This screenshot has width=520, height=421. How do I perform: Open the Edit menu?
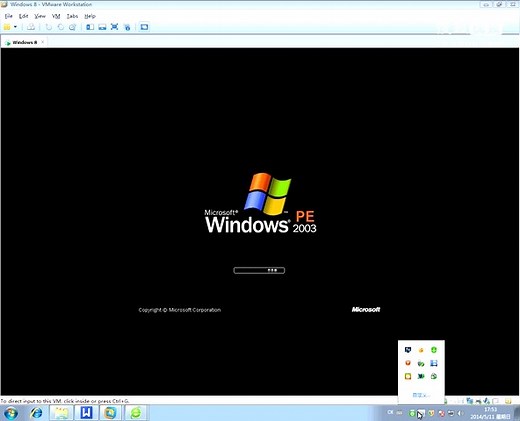[23, 16]
